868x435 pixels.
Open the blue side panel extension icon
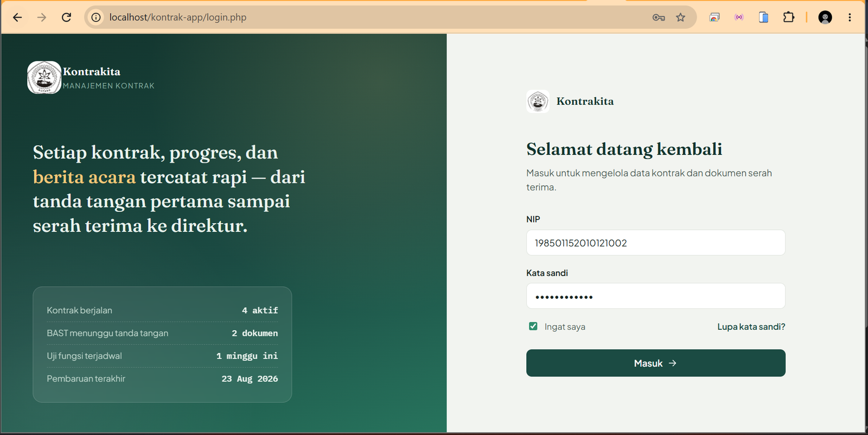pyautogui.click(x=763, y=17)
